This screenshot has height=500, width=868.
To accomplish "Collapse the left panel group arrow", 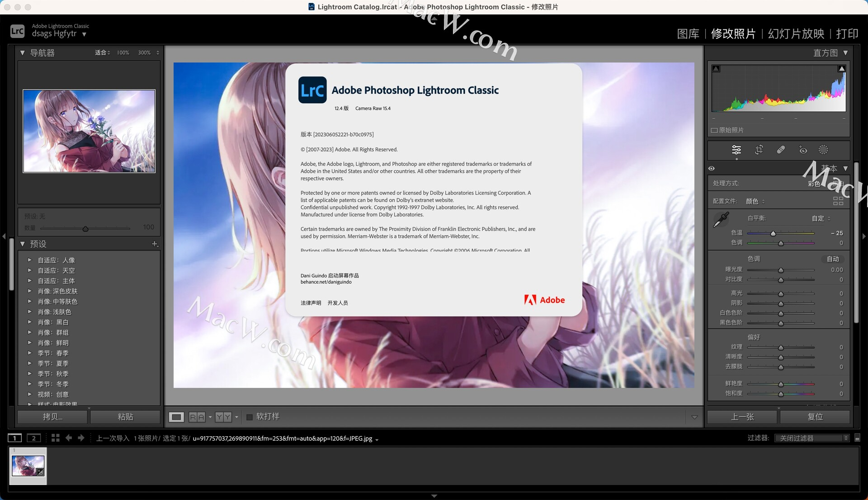I will [4, 236].
